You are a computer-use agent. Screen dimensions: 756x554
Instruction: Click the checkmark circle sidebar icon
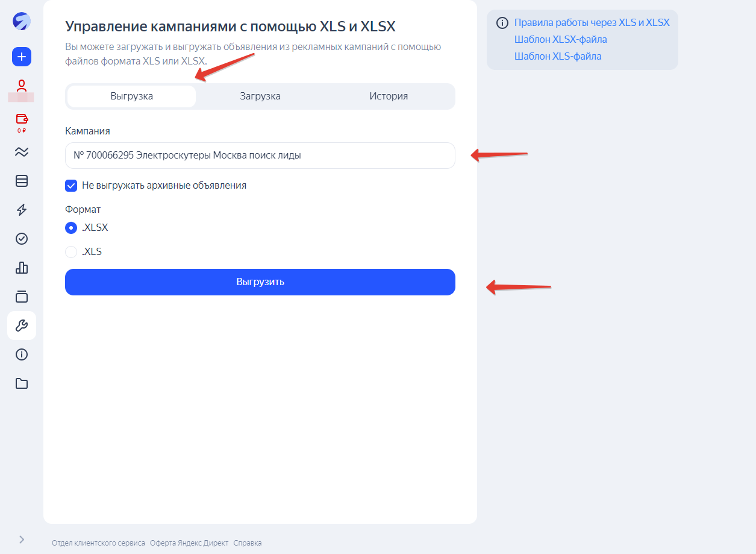(22, 239)
